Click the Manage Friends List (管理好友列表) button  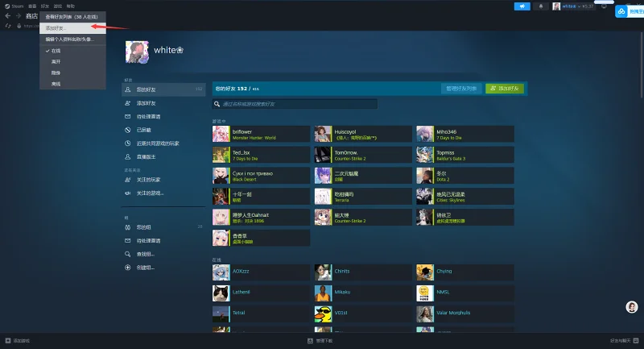pyautogui.click(x=461, y=88)
